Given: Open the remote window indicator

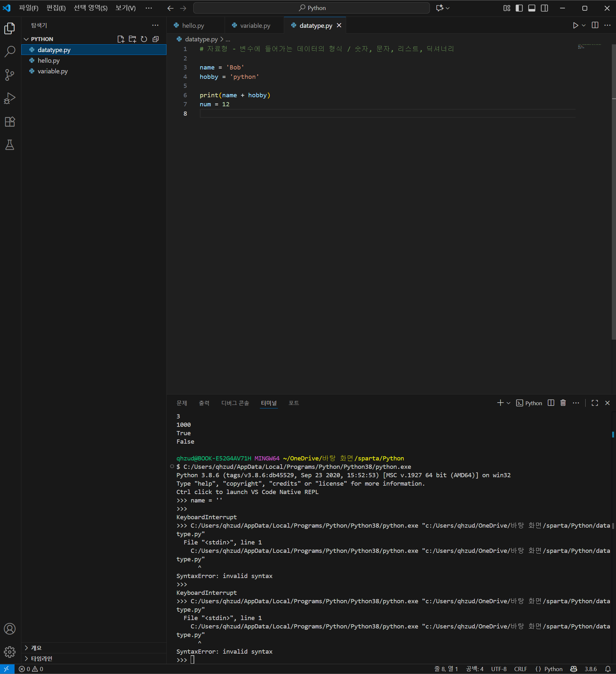Looking at the screenshot, I should click(x=7, y=669).
